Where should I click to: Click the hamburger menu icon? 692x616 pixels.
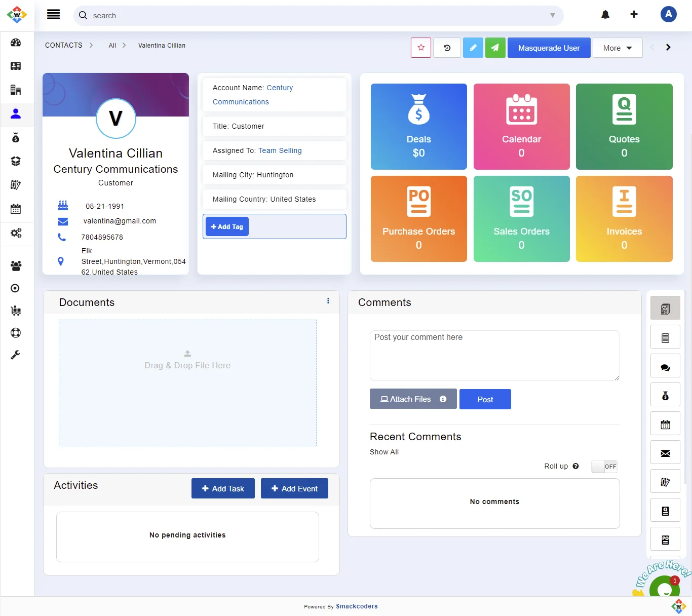(53, 15)
